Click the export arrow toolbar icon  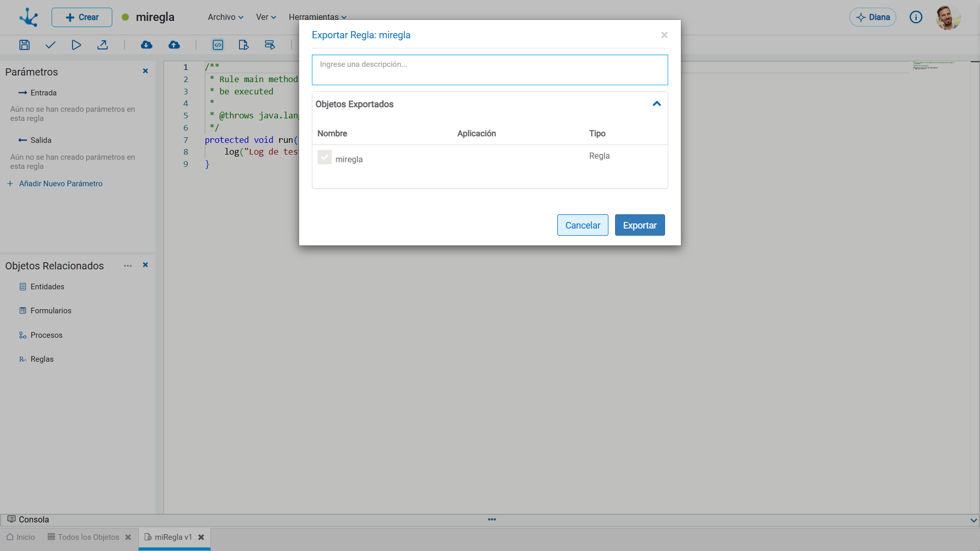pos(103,45)
